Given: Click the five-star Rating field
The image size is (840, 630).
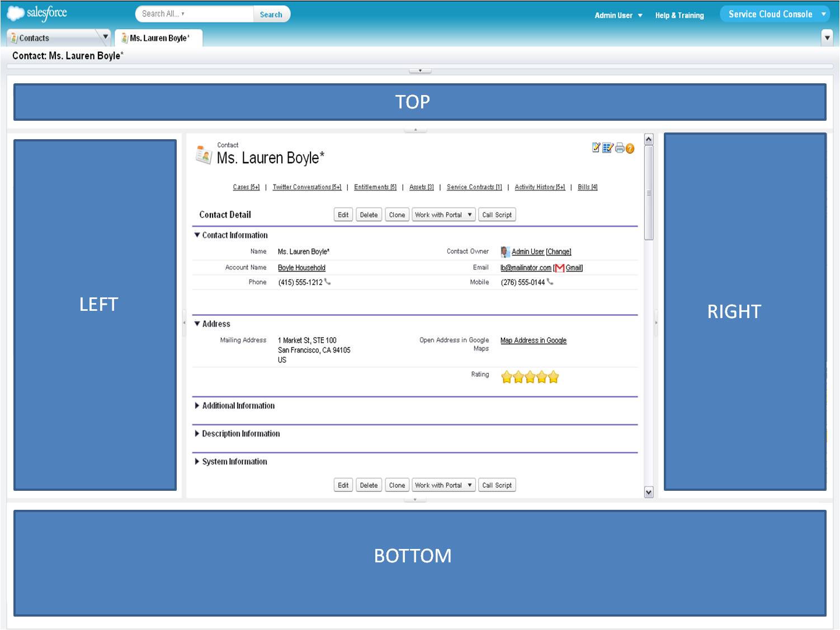Looking at the screenshot, I should coord(530,377).
